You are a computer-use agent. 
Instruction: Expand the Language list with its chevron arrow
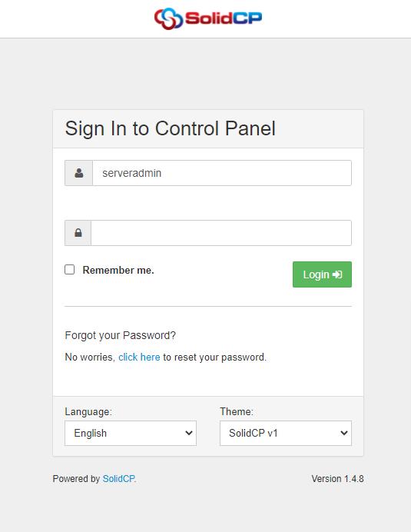coord(188,434)
